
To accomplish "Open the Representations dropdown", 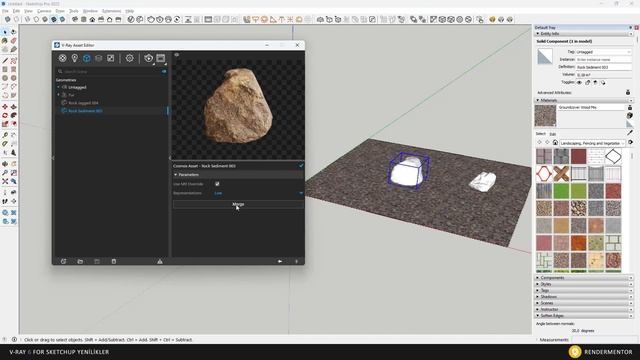I will 259,193.
